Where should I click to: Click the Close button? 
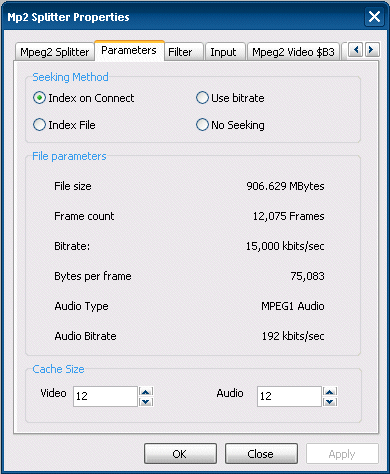click(x=261, y=454)
